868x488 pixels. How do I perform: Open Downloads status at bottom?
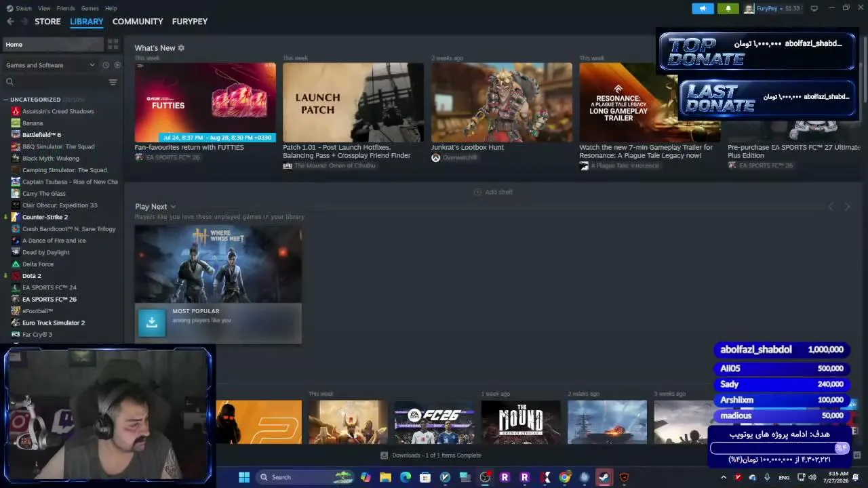(431, 455)
